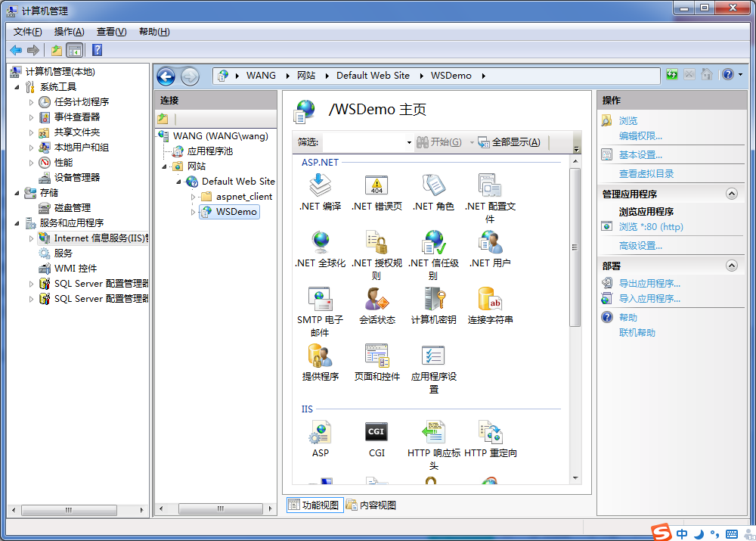Click inside the 筛选 filter input field
This screenshot has height=541, width=756.
[364, 142]
